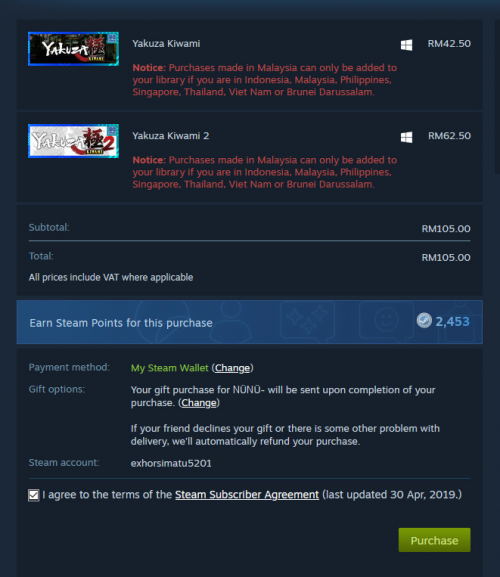Open the Steam Subscriber Agreement link

tap(247, 495)
